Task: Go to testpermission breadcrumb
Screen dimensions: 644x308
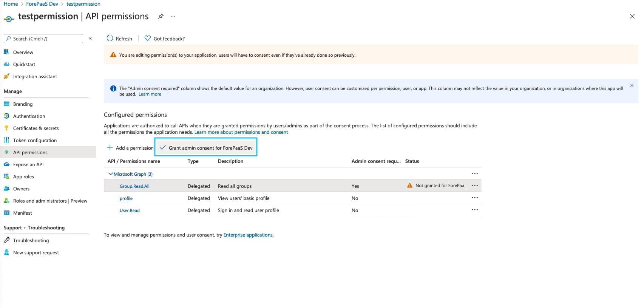Action: [83, 4]
